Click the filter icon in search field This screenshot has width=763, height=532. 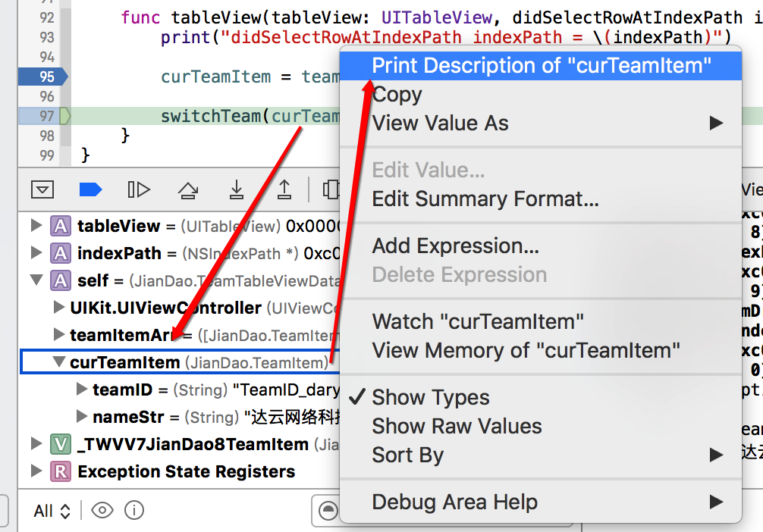(328, 511)
